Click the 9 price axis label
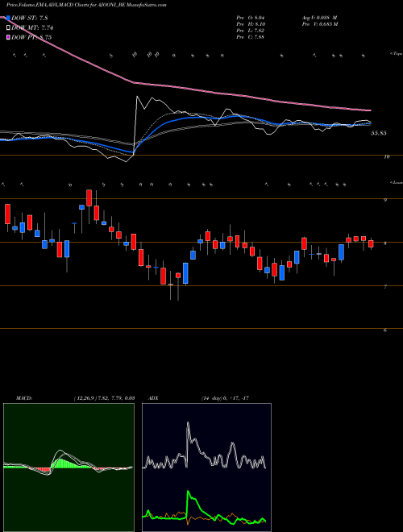 385,200
